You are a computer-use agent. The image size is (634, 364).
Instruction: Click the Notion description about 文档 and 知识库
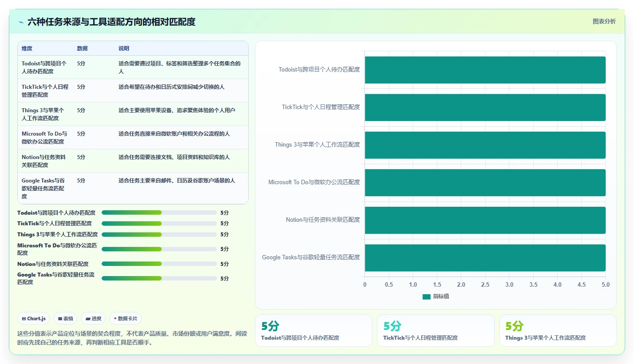[x=174, y=157]
